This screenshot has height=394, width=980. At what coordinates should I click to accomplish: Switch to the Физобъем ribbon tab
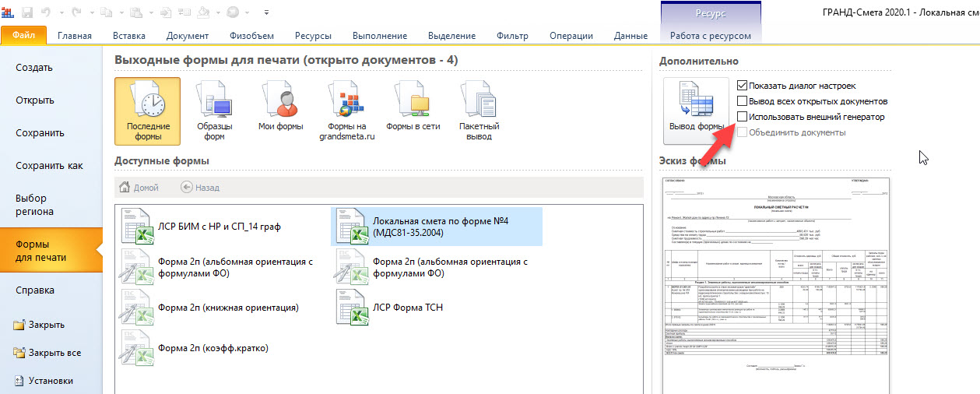[251, 36]
